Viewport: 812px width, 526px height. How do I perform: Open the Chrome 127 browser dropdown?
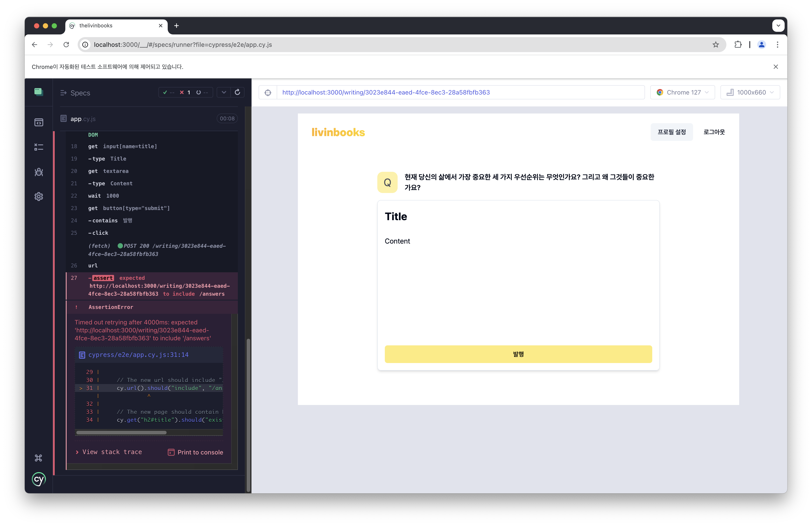pyautogui.click(x=682, y=93)
